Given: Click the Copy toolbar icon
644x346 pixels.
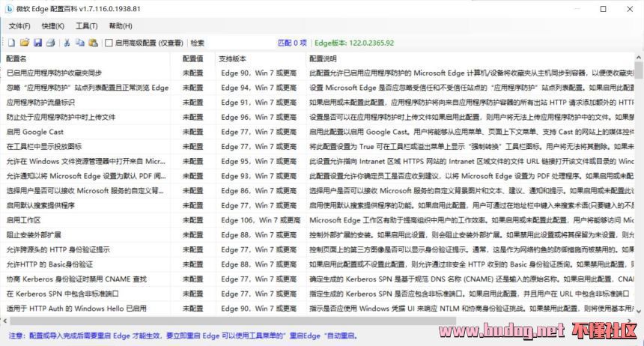Looking at the screenshot, I should 79,43.
